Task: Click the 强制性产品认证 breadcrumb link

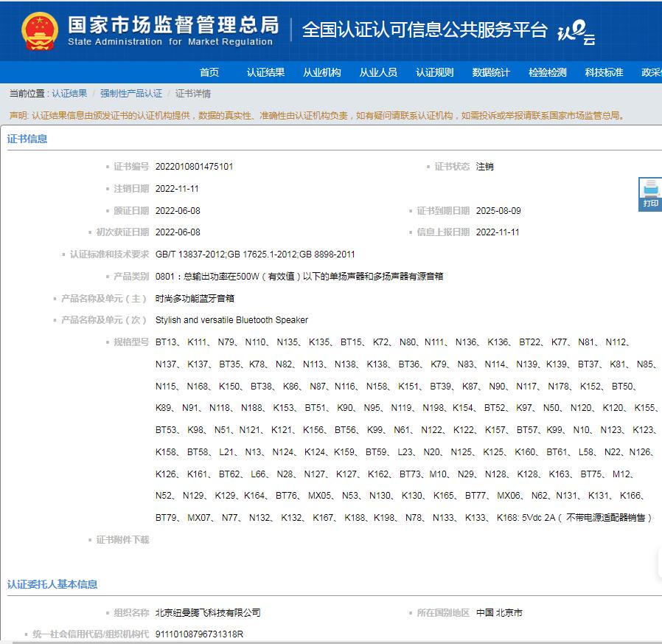Action: point(131,94)
